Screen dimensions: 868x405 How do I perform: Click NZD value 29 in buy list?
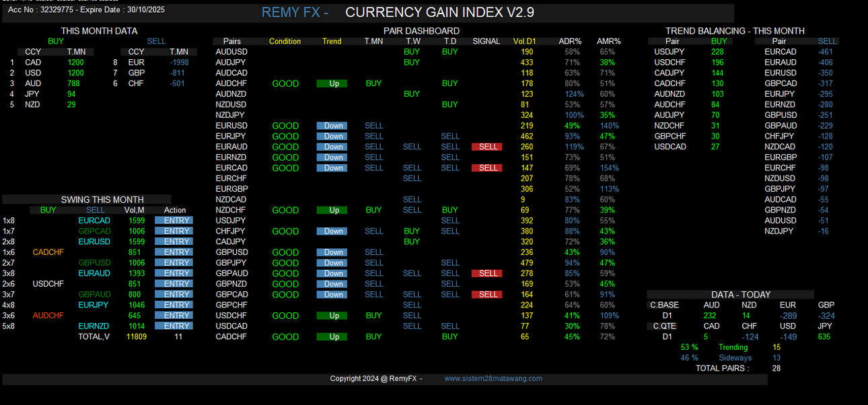[x=72, y=104]
